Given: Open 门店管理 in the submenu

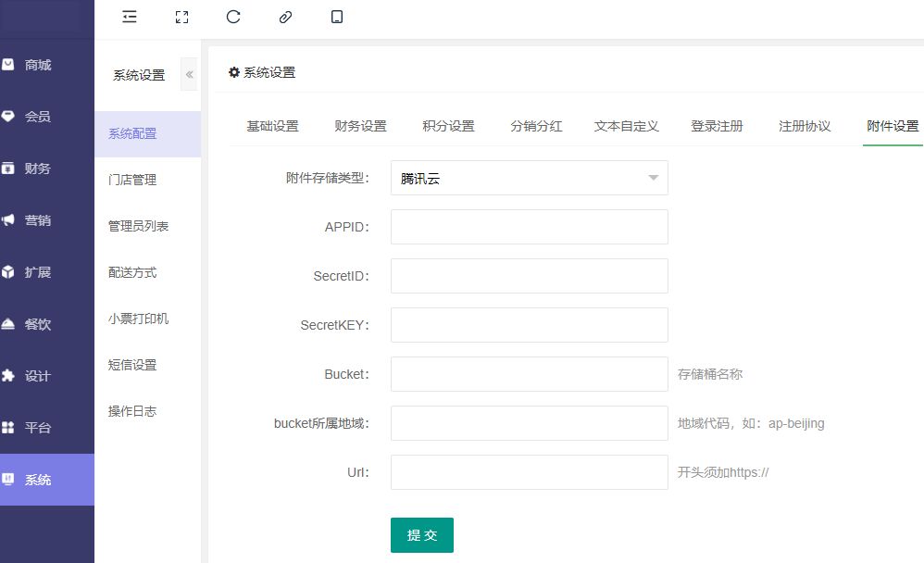Looking at the screenshot, I should (x=132, y=180).
